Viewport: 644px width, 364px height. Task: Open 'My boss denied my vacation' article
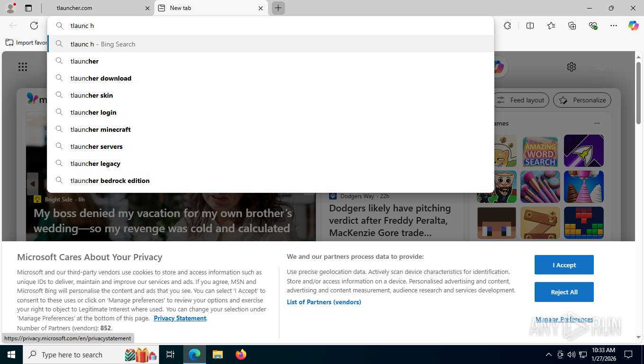tap(163, 221)
